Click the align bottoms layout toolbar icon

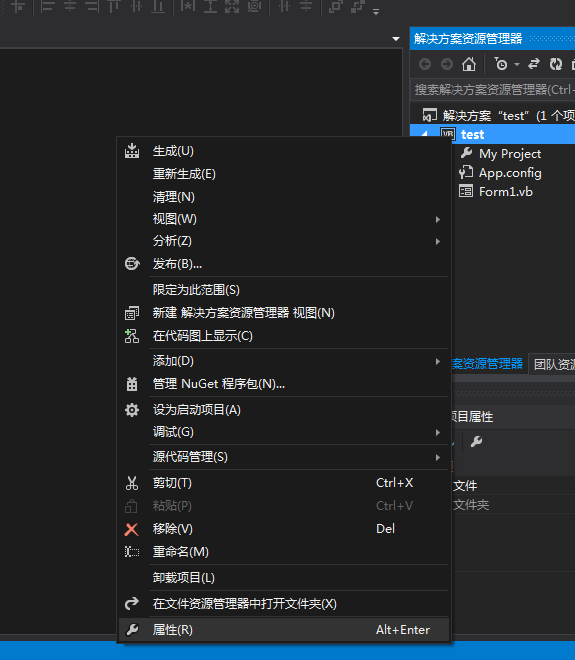(158, 6)
